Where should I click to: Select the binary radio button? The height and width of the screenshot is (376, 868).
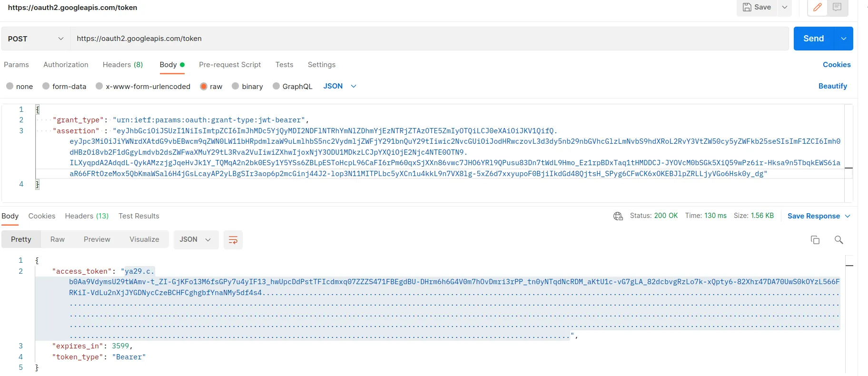(235, 86)
